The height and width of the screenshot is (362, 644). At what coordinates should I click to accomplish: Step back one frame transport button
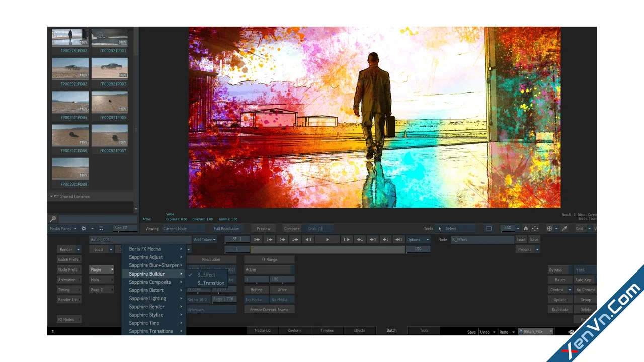[308, 240]
